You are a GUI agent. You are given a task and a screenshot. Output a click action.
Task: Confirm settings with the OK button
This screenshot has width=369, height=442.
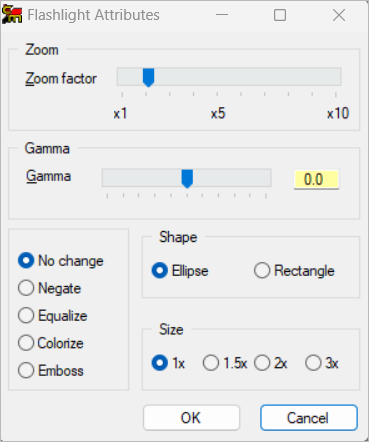coord(191,418)
